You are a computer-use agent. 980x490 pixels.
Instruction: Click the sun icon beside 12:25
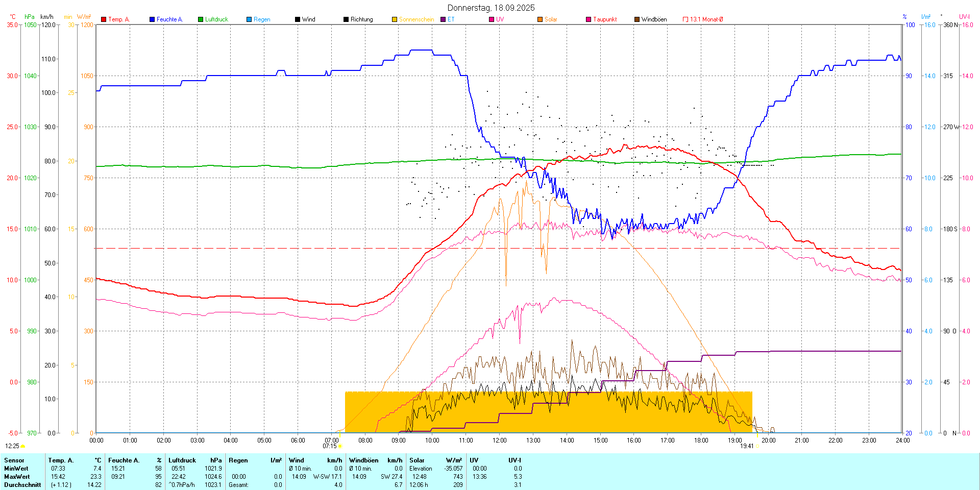[x=22, y=446]
